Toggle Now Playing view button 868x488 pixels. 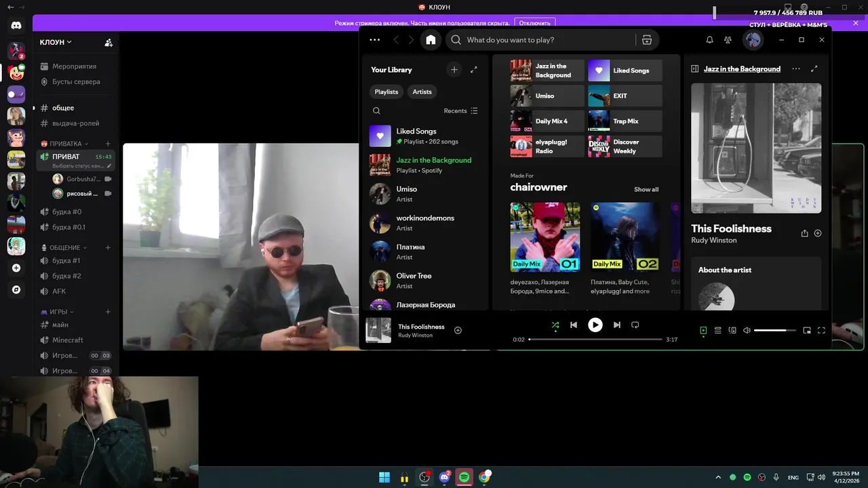(x=703, y=331)
